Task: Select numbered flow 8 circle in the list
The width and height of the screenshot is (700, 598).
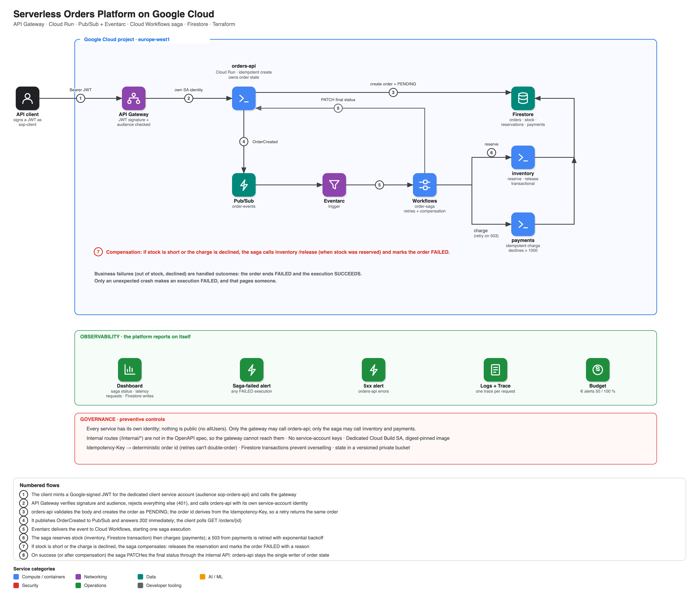Action: (23, 555)
